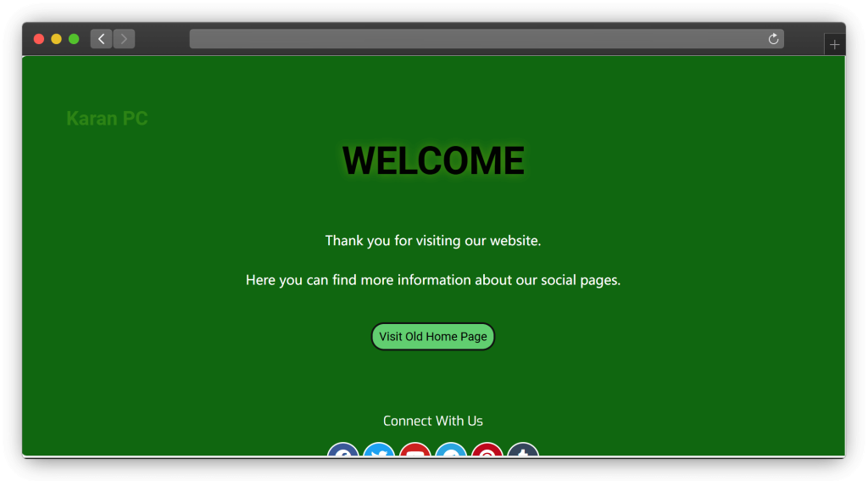
Task: Focus the browser address bar
Action: pyautogui.click(x=475, y=39)
